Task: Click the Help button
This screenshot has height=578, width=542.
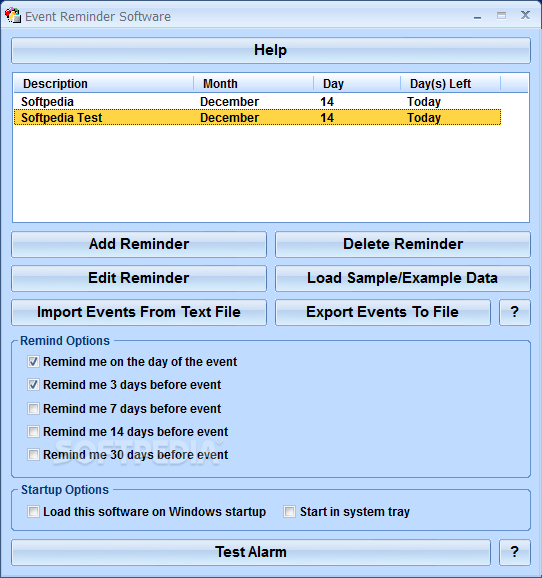Action: click(271, 50)
